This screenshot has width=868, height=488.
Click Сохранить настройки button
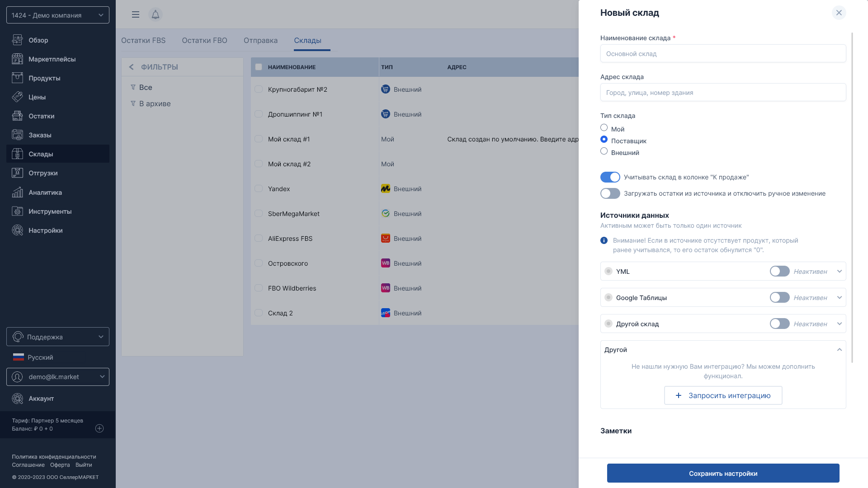(x=723, y=473)
